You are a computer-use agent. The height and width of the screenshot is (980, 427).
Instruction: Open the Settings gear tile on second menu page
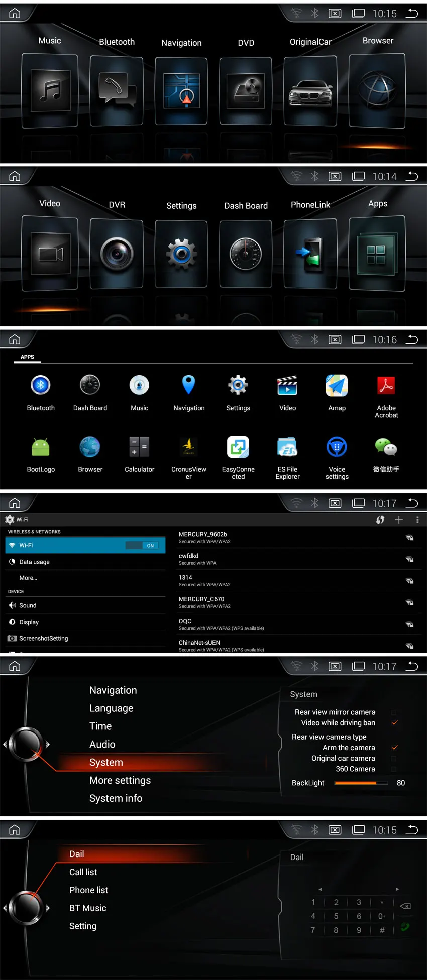click(181, 254)
